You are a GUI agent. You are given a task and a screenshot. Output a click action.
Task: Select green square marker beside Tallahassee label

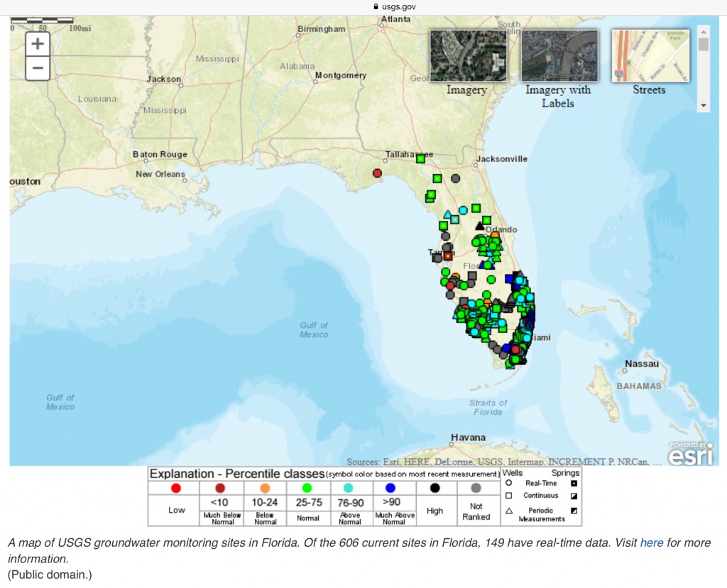(x=420, y=159)
